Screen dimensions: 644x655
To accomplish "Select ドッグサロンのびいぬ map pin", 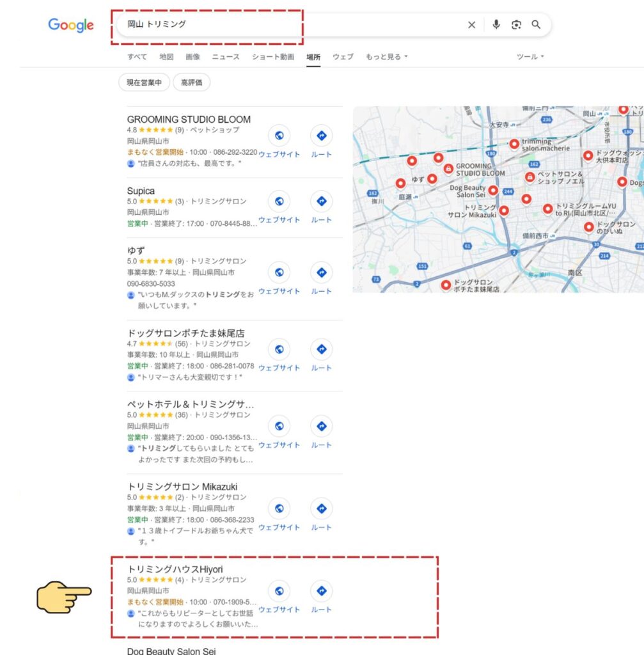I will [x=589, y=227].
